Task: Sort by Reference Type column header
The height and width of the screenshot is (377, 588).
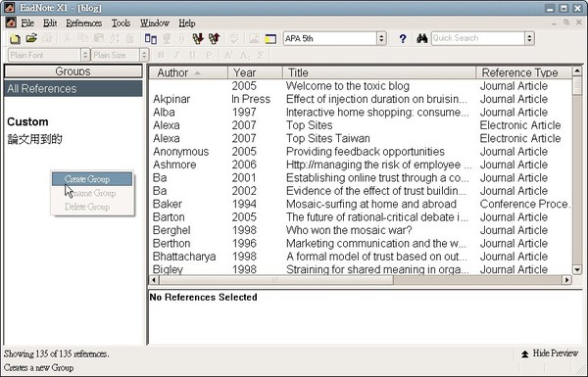Action: pos(524,72)
